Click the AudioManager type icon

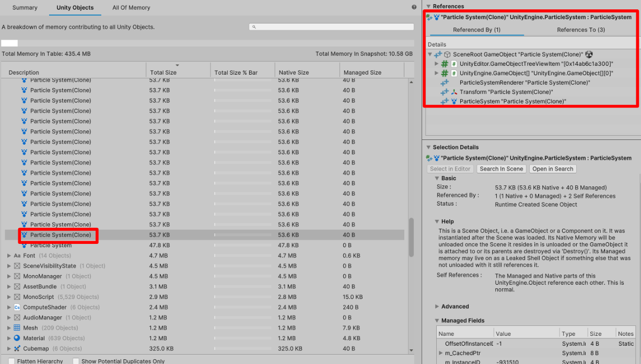coord(17,318)
